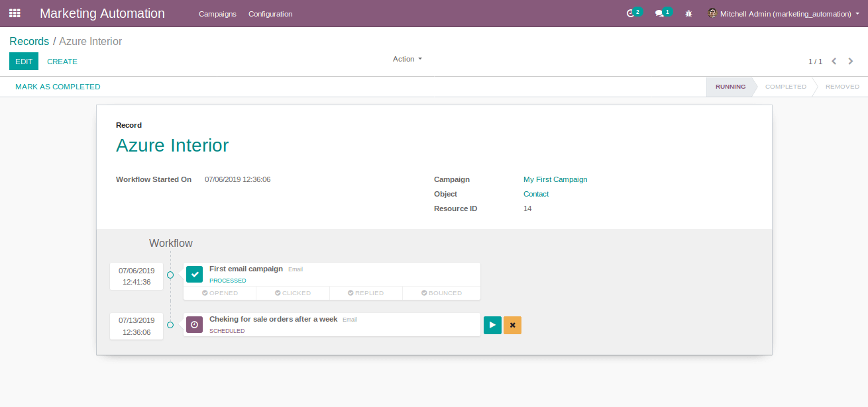Screen dimensions: 868x407
Task: Cancel the scheduled activity with X button
Action: pos(512,325)
